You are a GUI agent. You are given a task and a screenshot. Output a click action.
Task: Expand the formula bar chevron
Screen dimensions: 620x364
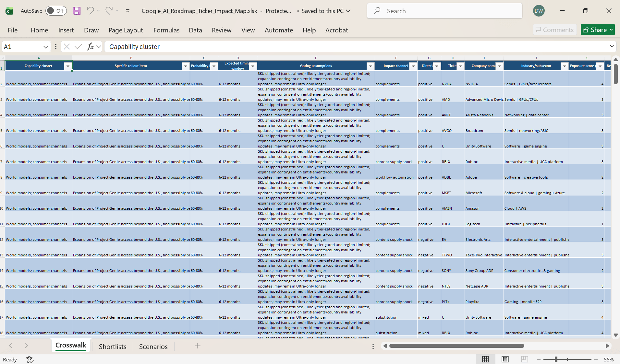(612, 46)
